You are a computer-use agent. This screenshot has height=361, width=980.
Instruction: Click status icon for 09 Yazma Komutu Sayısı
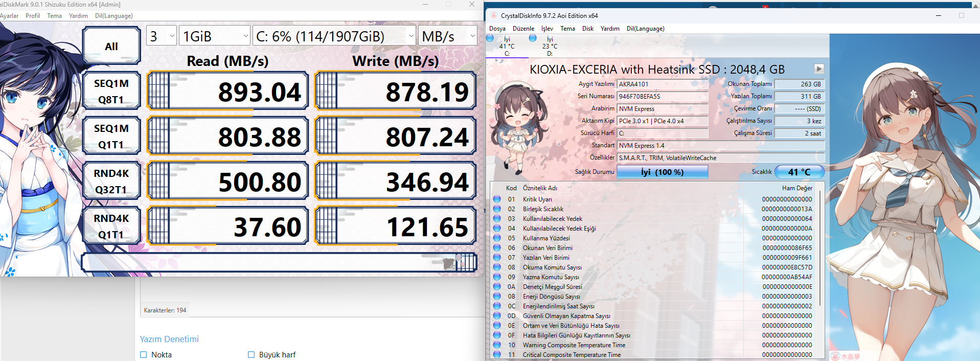(497, 277)
